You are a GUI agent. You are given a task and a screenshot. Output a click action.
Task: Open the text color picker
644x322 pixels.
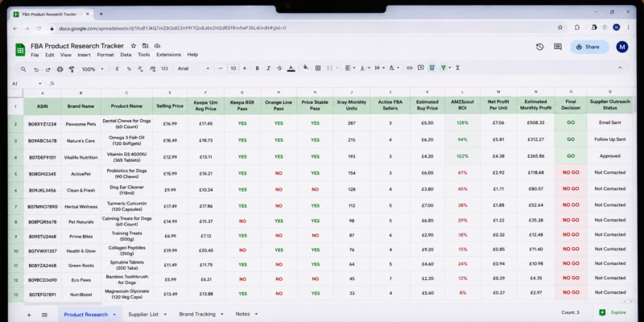click(x=291, y=68)
